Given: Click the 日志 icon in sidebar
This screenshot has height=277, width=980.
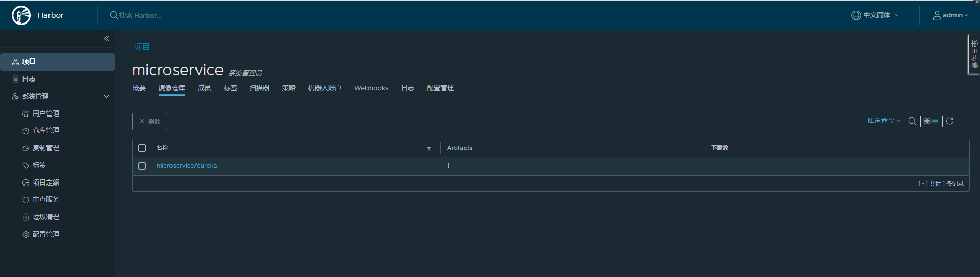Looking at the screenshot, I should (x=15, y=79).
